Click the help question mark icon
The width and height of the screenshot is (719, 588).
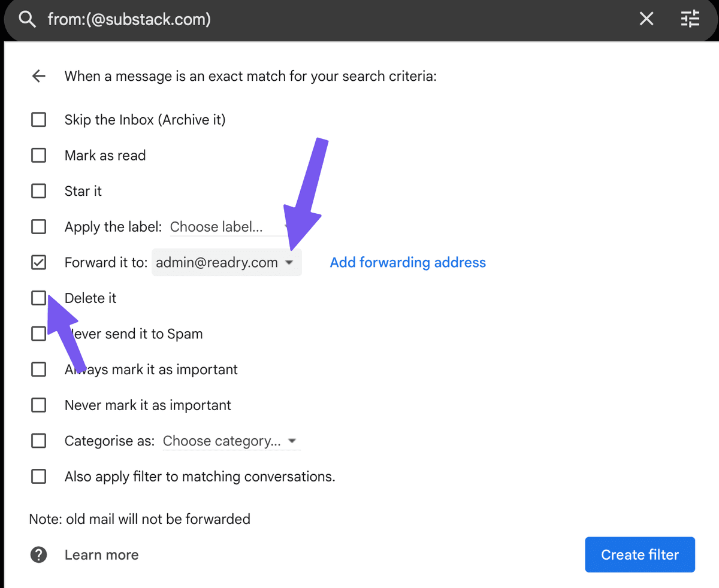click(x=38, y=554)
